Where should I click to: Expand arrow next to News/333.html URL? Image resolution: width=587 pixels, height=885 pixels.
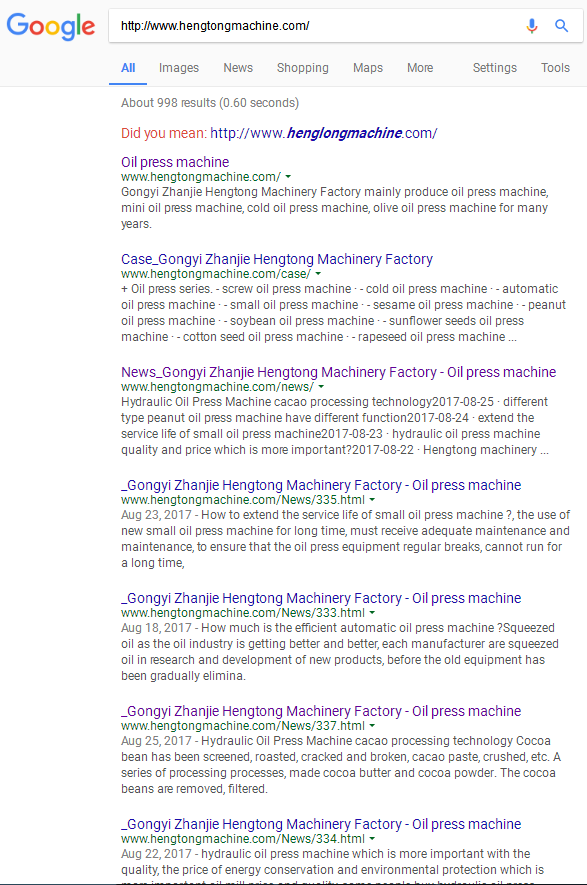click(372, 613)
